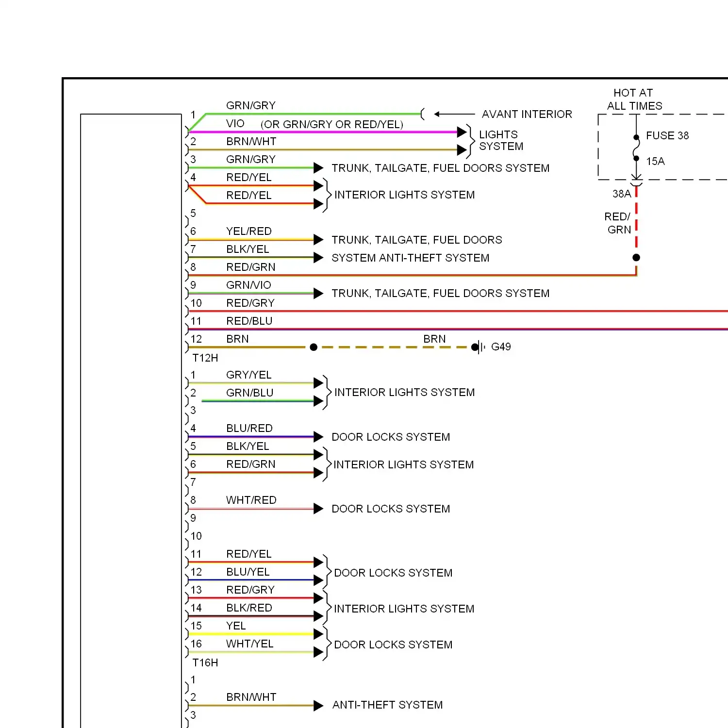Click the RED/GRY label at T12H pin 10
This screenshot has height=728, width=728.
point(250,303)
